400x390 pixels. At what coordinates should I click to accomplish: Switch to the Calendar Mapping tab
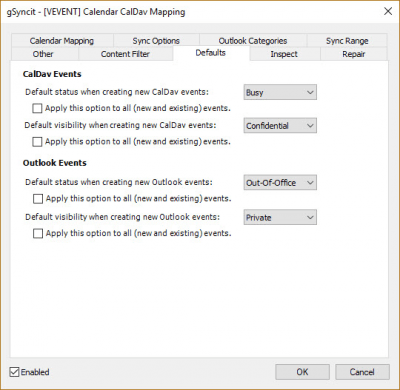click(62, 41)
